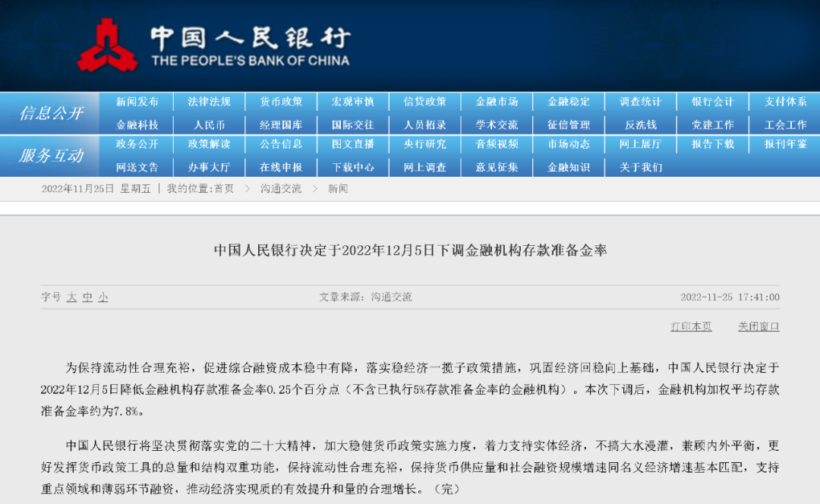The height and width of the screenshot is (504, 820).
Task: Open 国际交往 section
Action: coord(353,125)
